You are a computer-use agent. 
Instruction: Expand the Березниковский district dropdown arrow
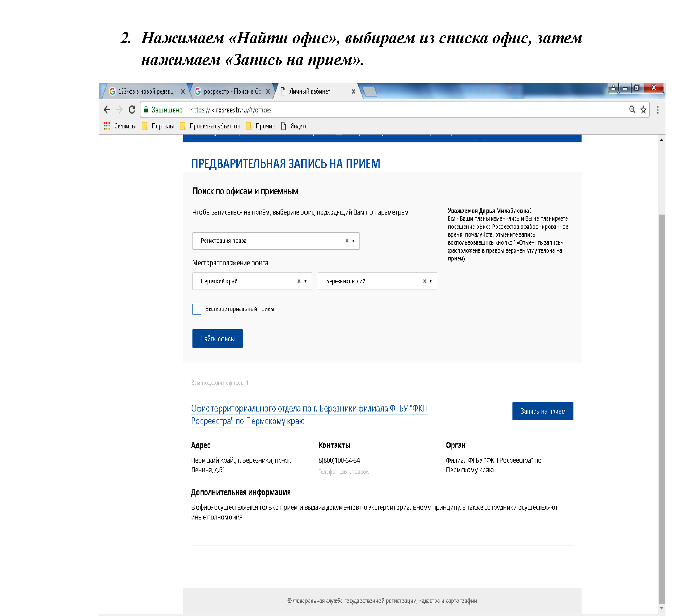[x=431, y=281]
